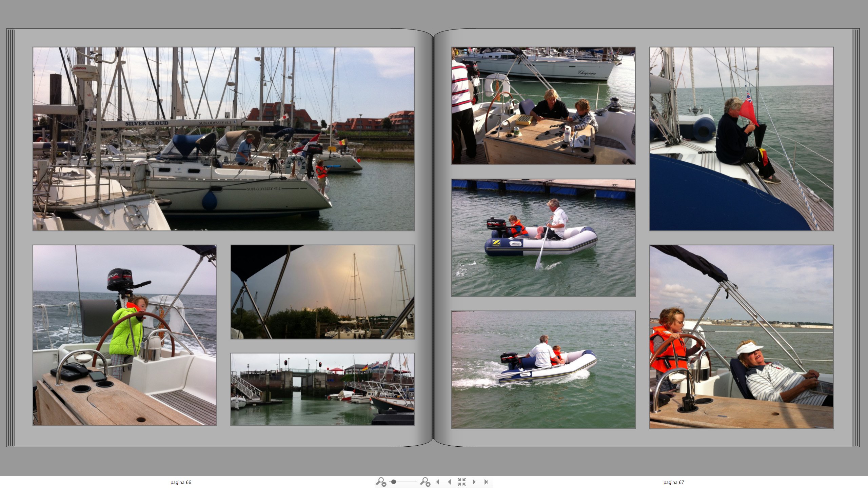
Task: Click the left page stack edge
Action: 11,237
